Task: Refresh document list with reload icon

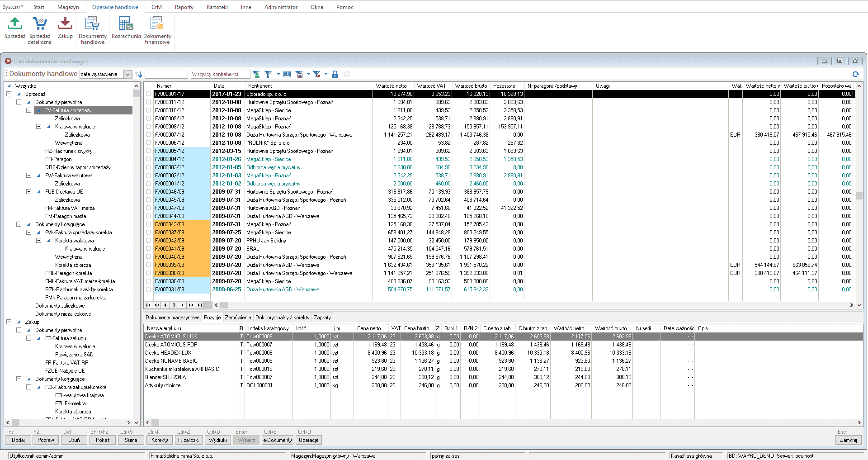Action: point(855,74)
